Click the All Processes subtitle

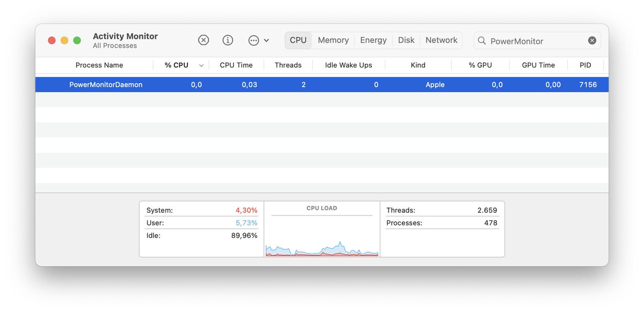[x=115, y=46]
